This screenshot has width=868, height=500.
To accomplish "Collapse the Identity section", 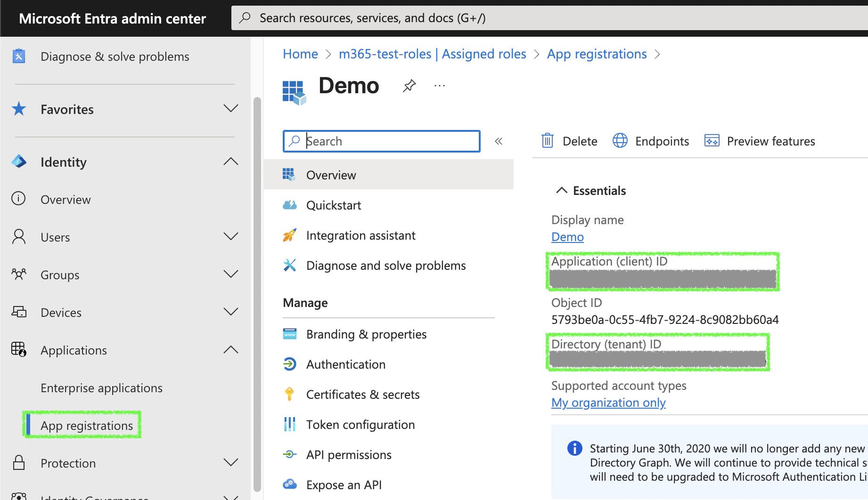I will pyautogui.click(x=230, y=161).
